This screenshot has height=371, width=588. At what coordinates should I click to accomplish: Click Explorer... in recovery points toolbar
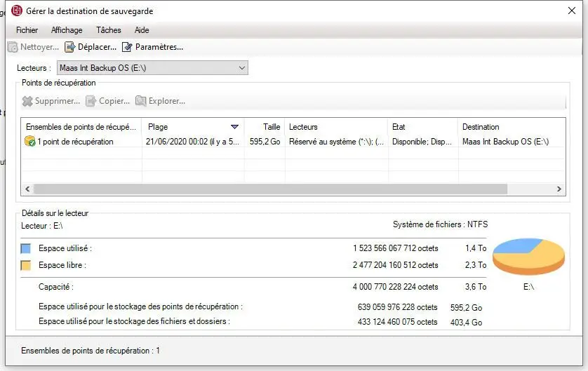click(x=167, y=101)
